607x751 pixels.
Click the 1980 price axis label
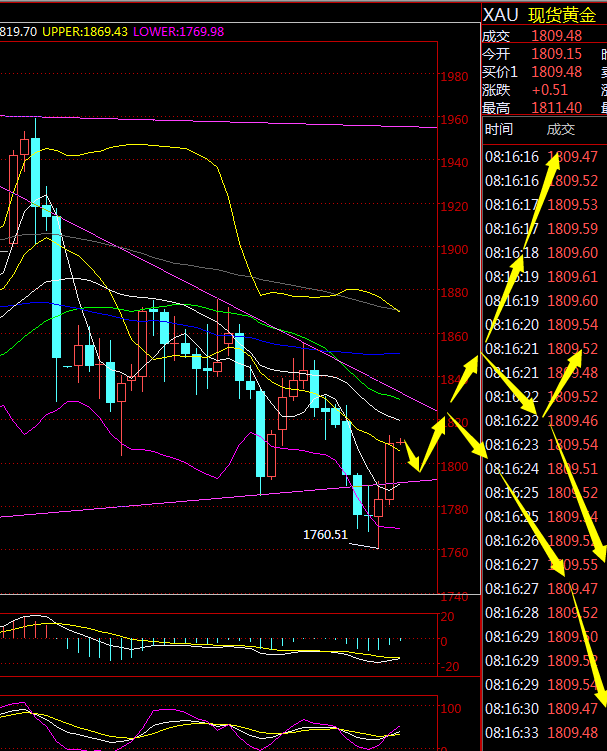[455, 78]
